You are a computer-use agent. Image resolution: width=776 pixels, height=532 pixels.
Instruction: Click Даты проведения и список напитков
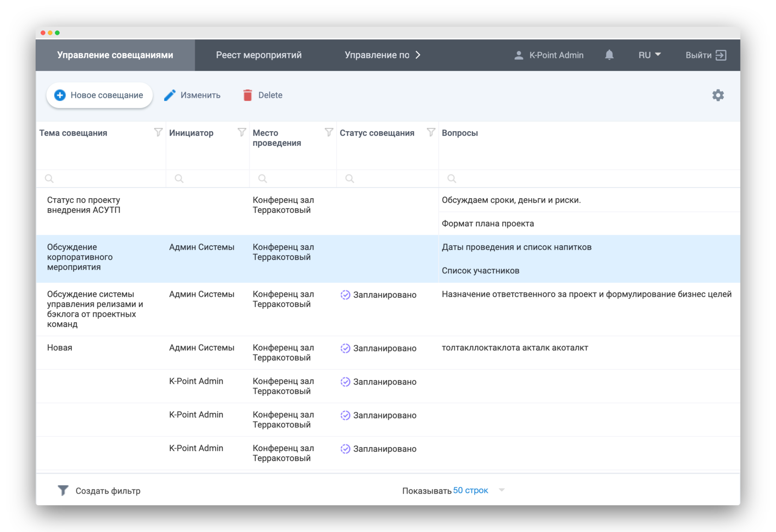coord(516,247)
